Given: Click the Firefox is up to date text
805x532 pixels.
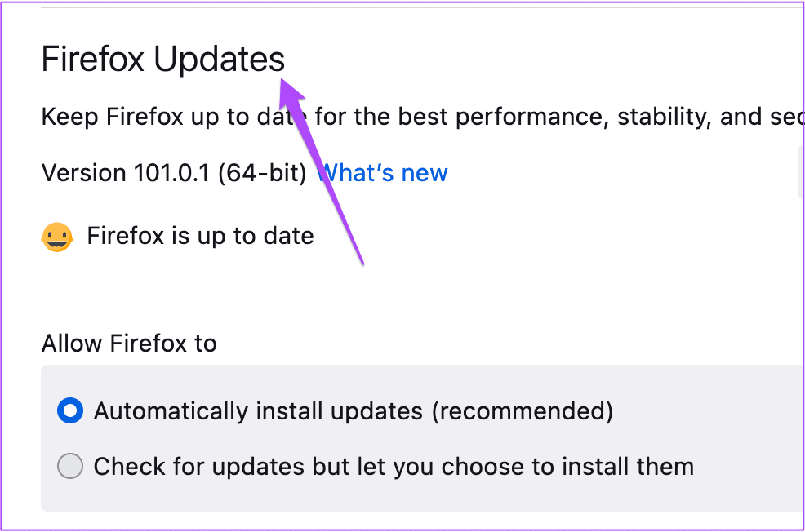Looking at the screenshot, I should click(200, 236).
